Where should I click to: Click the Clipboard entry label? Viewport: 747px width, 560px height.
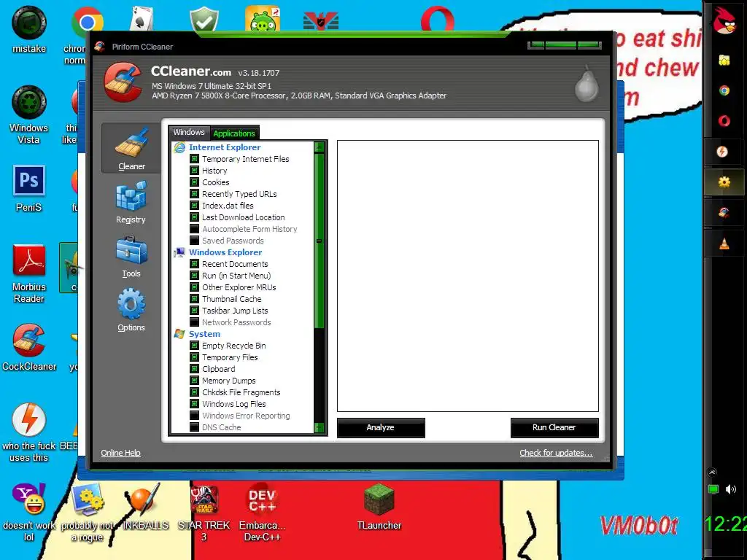click(x=219, y=368)
